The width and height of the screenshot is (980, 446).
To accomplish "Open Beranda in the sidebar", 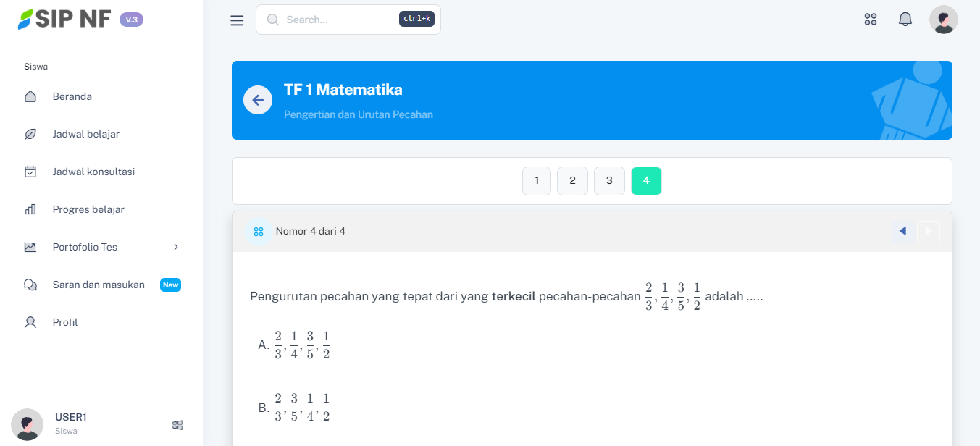I will [72, 96].
